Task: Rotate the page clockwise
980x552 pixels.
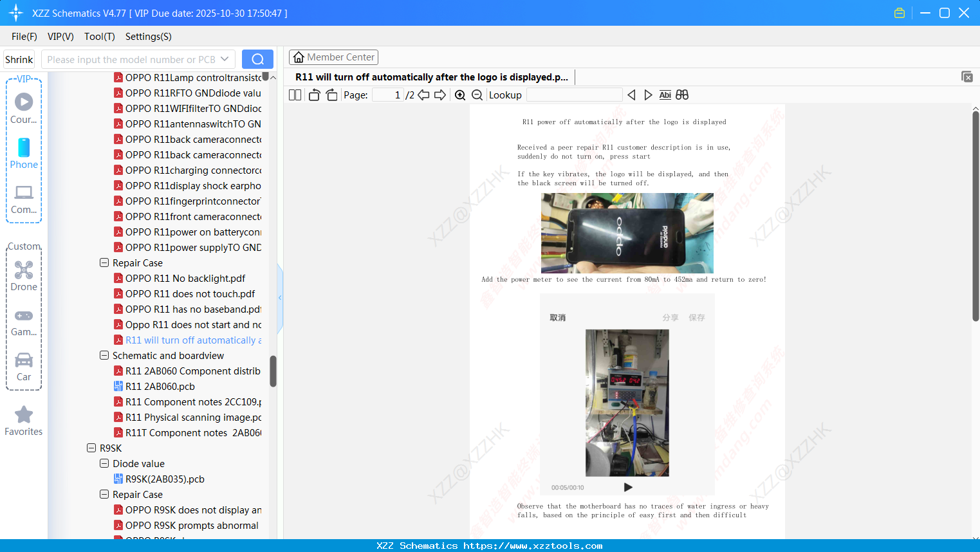Action: pos(331,95)
